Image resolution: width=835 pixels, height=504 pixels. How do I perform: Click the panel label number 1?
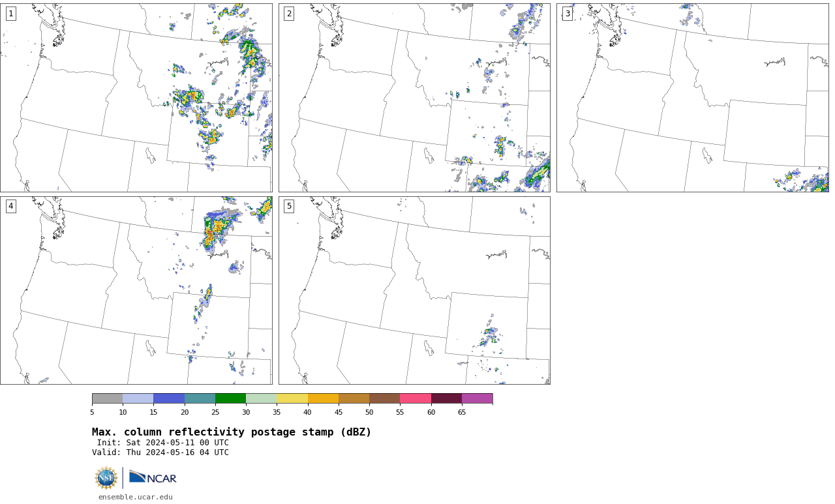pyautogui.click(x=10, y=14)
